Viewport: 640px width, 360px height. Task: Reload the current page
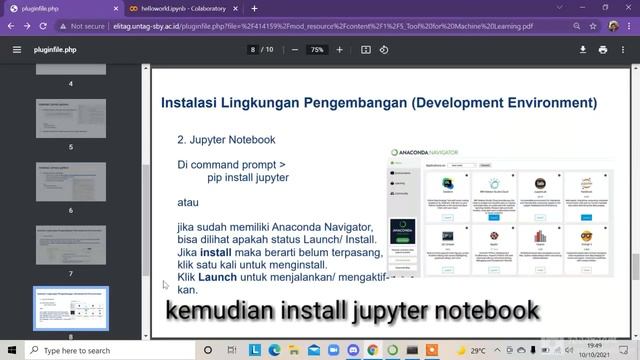[x=43, y=26]
